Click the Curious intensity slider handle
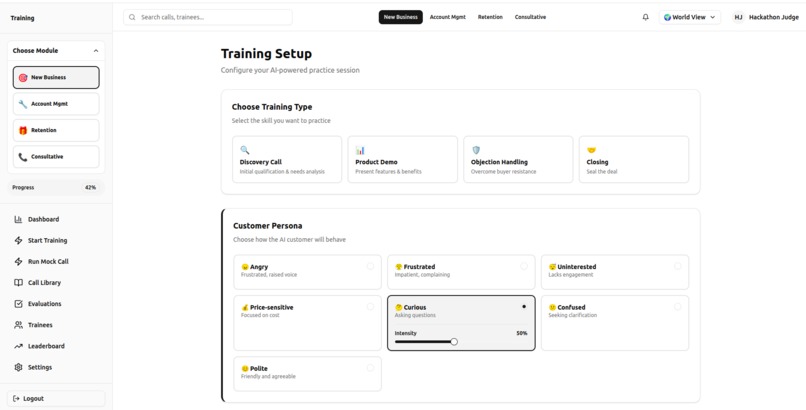This screenshot has width=806, height=410. coord(454,342)
